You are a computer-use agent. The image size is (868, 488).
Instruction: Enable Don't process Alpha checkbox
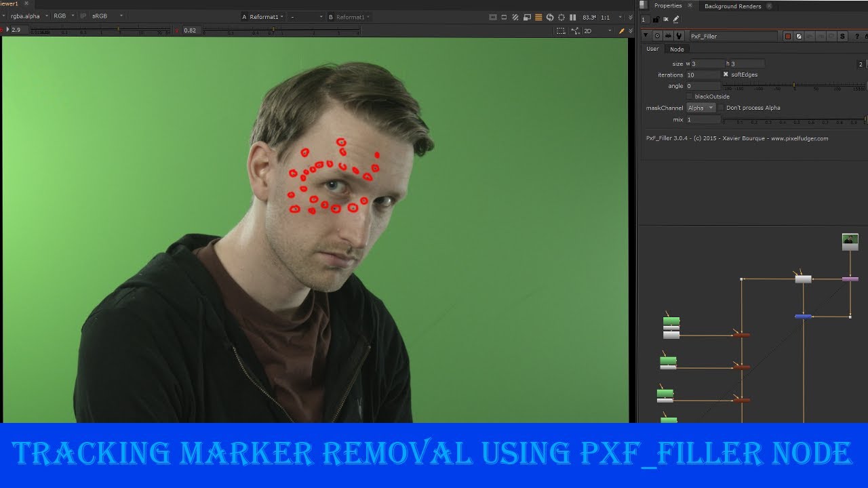(x=721, y=108)
